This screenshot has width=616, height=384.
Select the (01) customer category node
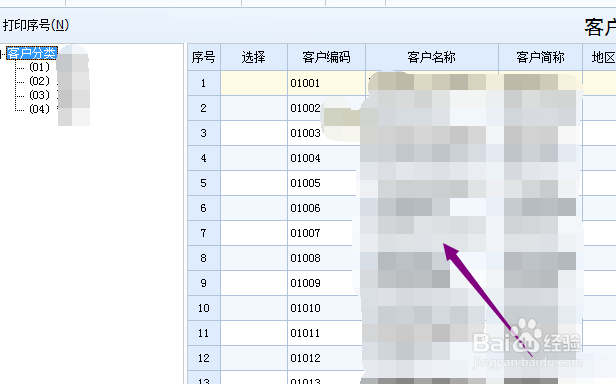[x=40, y=67]
